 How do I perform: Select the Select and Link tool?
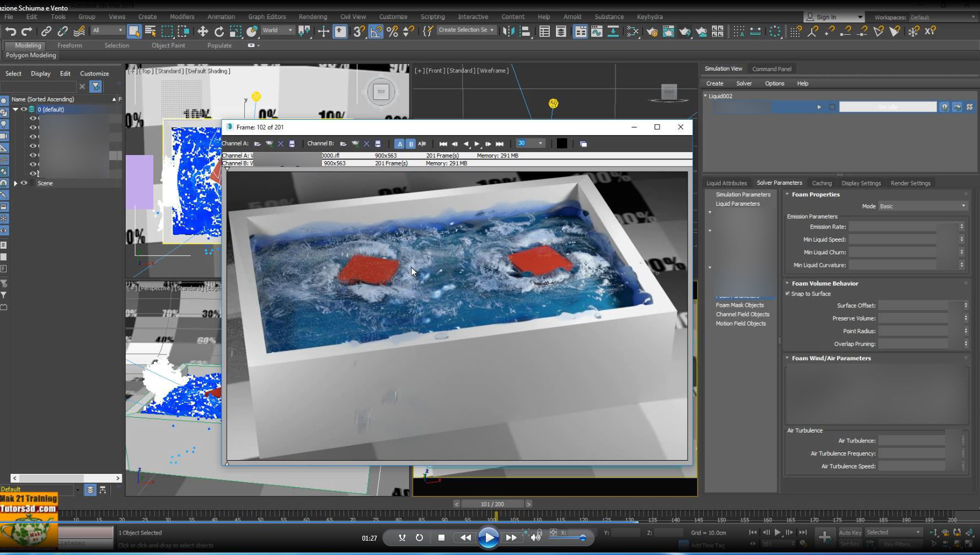46,31
